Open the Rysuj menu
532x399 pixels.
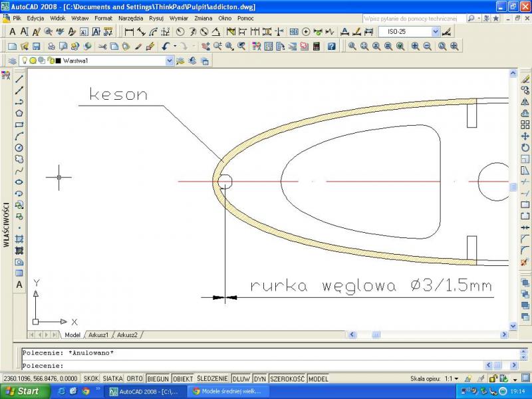pos(156,18)
